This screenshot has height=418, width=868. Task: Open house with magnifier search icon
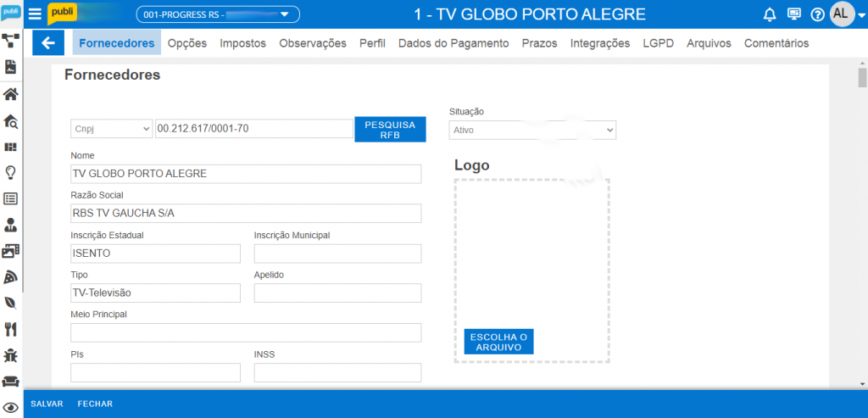click(x=11, y=120)
